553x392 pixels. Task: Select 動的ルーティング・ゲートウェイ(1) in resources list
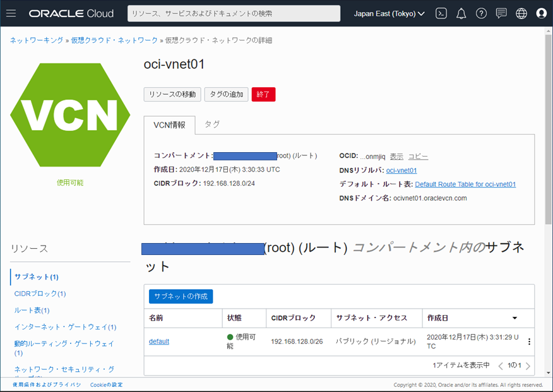click(64, 348)
